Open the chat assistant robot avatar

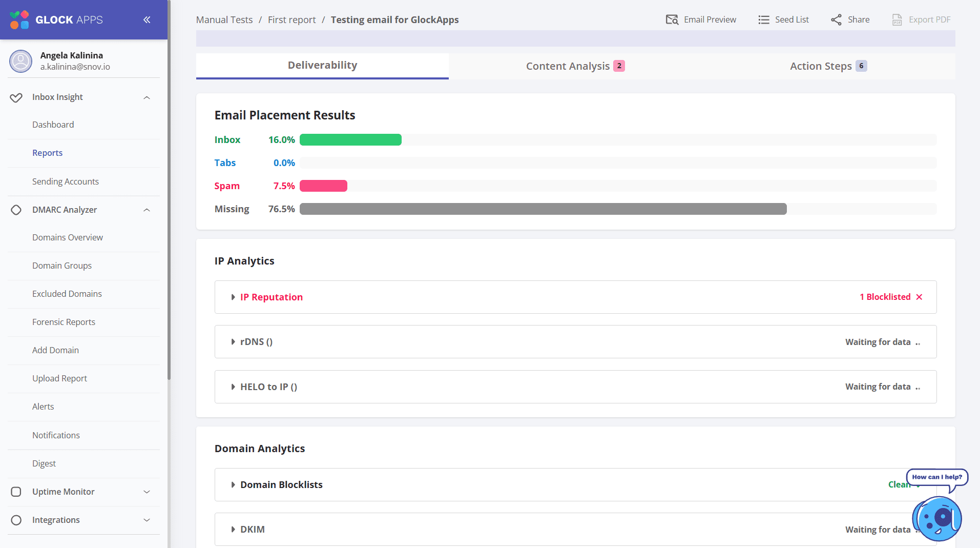937,518
